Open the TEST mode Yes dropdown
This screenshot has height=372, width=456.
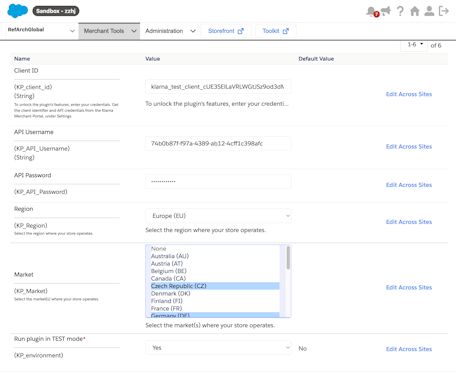point(218,348)
